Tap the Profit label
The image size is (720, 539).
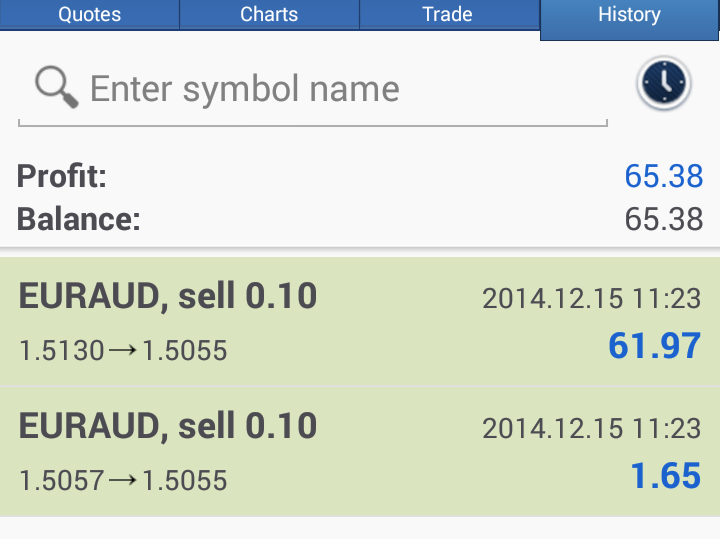(62, 176)
